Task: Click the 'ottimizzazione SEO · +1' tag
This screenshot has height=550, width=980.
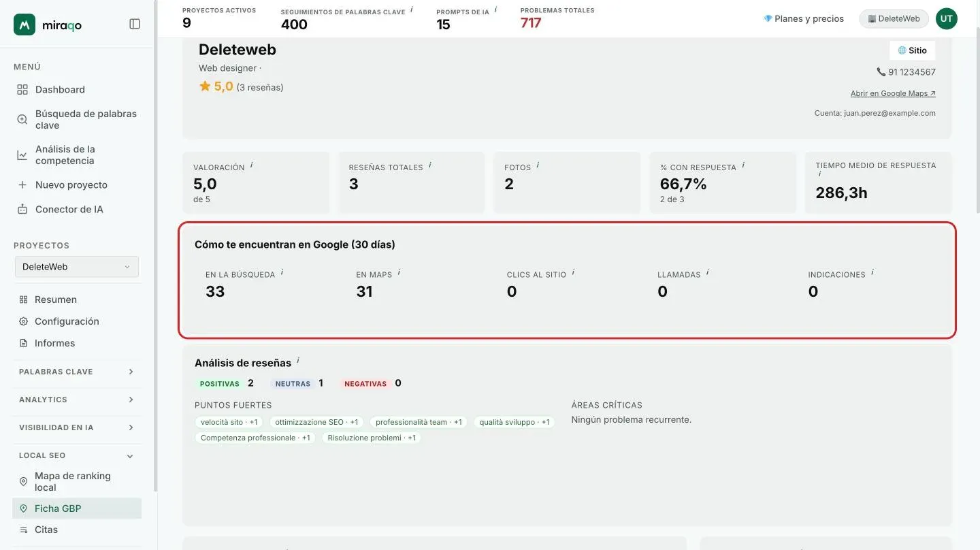Action: (x=316, y=422)
